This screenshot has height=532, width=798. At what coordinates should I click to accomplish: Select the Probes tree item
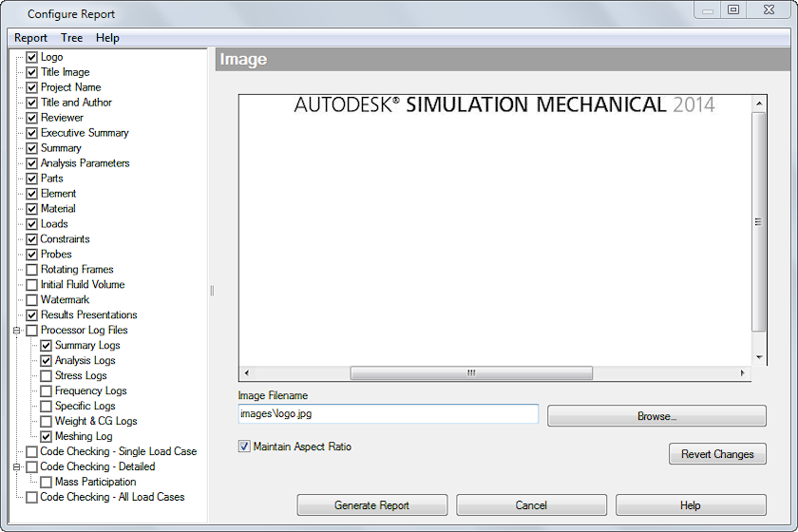pyautogui.click(x=56, y=254)
